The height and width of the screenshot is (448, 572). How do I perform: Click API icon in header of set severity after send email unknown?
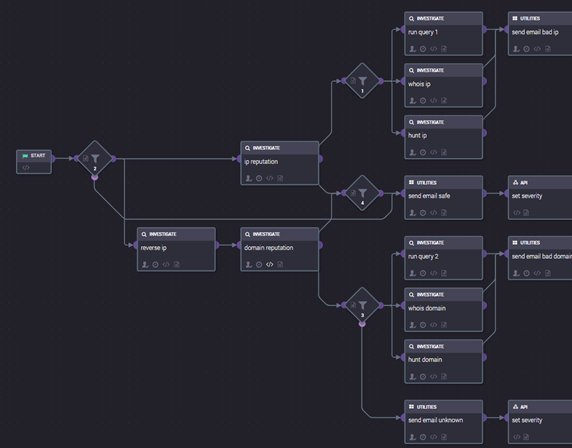pyautogui.click(x=515, y=407)
